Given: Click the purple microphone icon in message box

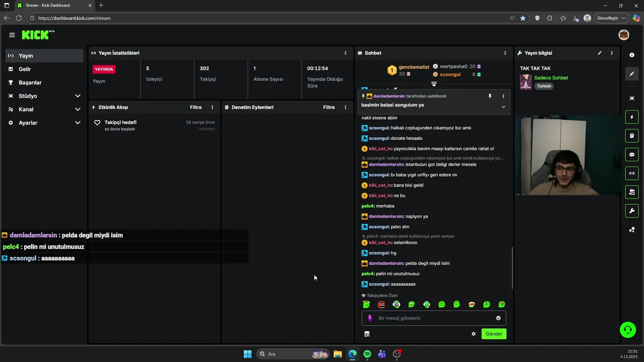Looking at the screenshot, I should [x=370, y=318].
